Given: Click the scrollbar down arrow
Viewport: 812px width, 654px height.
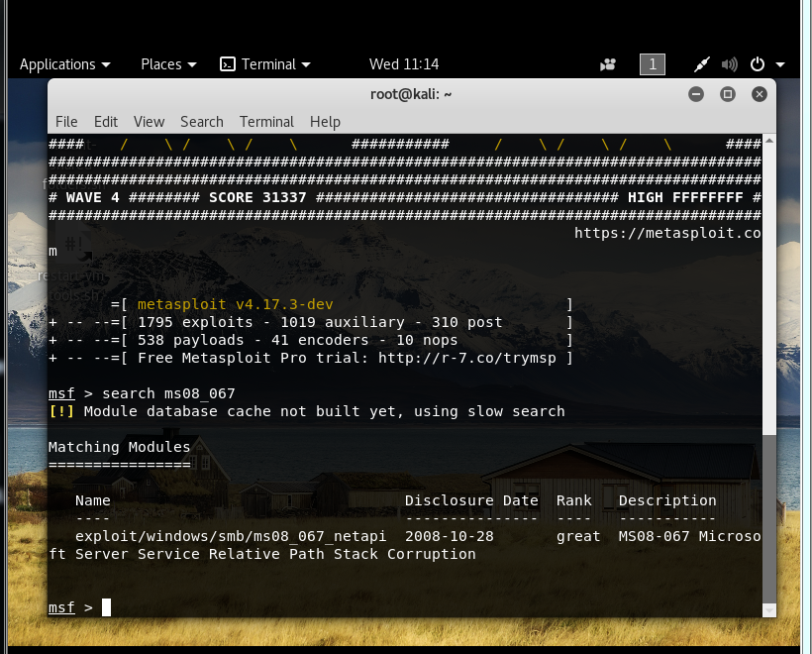Looking at the screenshot, I should point(769,610).
